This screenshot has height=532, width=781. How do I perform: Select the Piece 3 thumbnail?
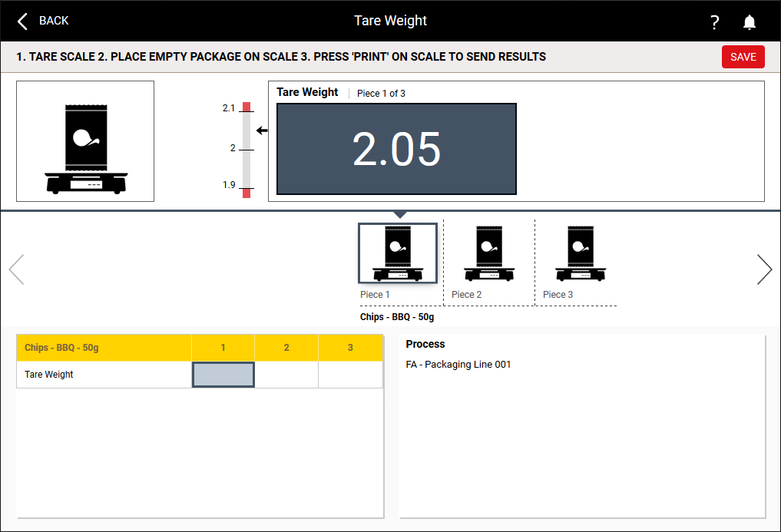(x=581, y=253)
